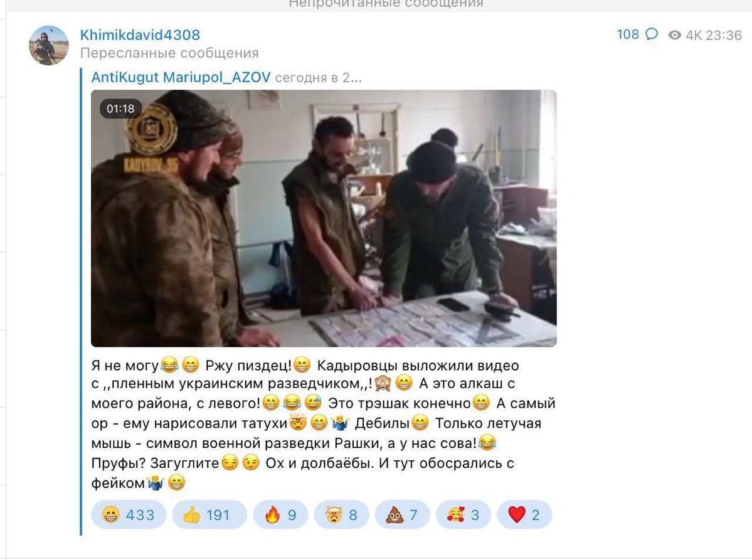Toggle the fire reaction with 9

pyautogui.click(x=280, y=514)
